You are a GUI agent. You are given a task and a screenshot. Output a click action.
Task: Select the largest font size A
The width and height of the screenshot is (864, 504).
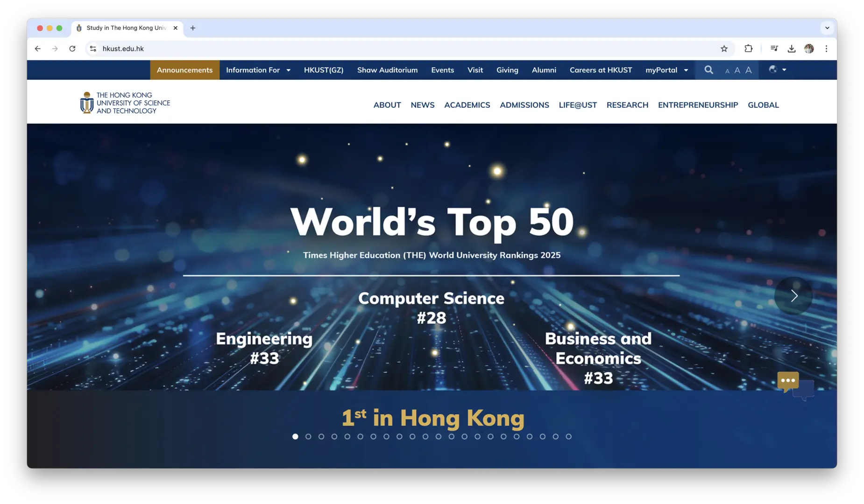(x=748, y=70)
